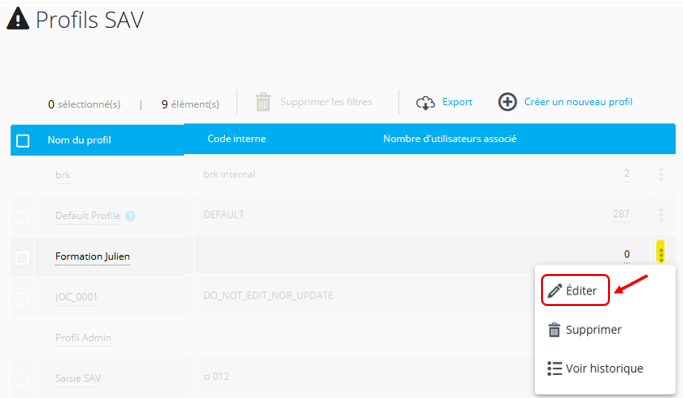Click the Profils SAV page title

[90, 20]
